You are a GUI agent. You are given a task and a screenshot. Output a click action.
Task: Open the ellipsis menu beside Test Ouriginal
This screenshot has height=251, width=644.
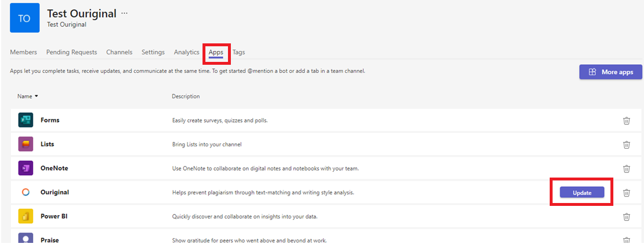(x=124, y=13)
